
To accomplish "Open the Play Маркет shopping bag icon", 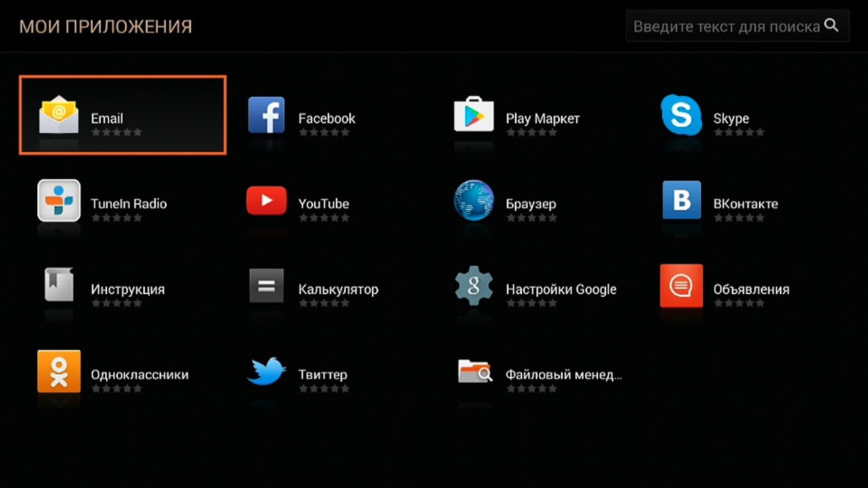I will (x=473, y=114).
